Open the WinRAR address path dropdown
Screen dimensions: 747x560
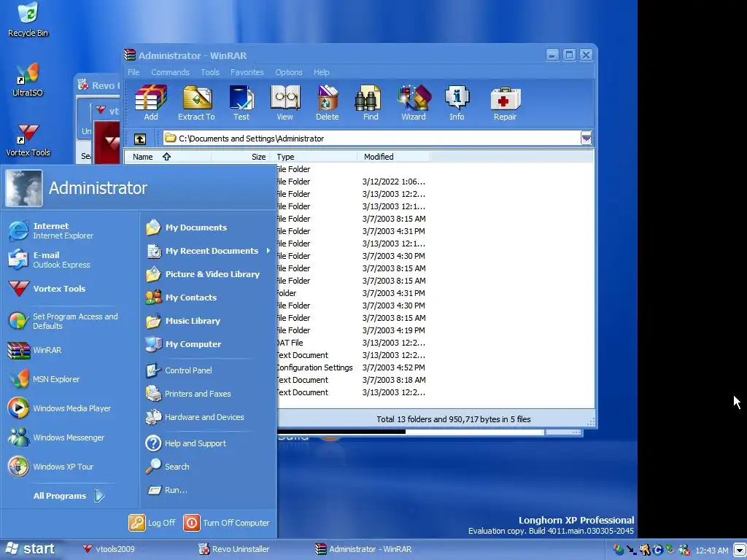(x=586, y=138)
